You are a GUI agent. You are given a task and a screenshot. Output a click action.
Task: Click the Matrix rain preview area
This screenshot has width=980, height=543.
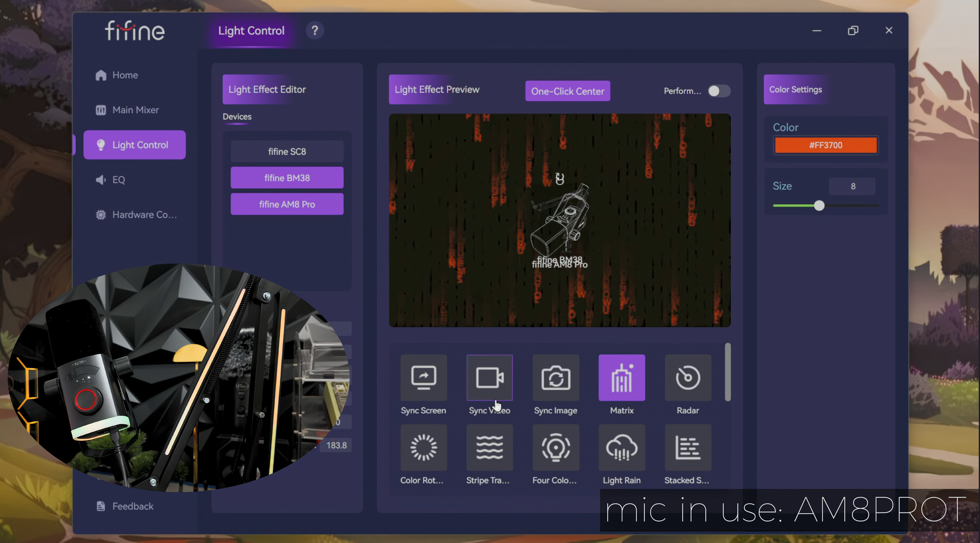click(x=560, y=220)
